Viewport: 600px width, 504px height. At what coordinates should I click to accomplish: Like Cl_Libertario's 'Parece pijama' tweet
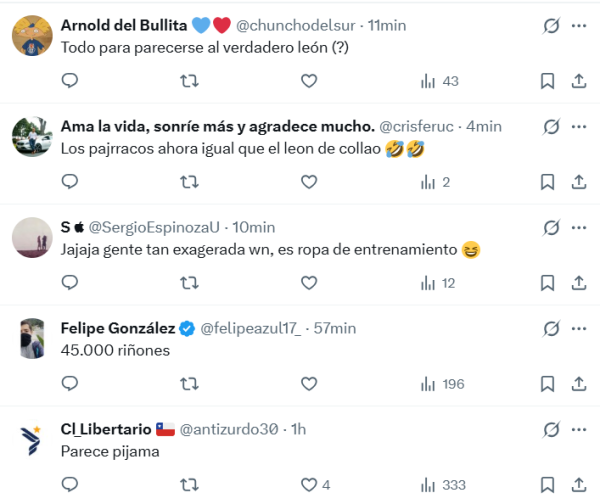[309, 485]
